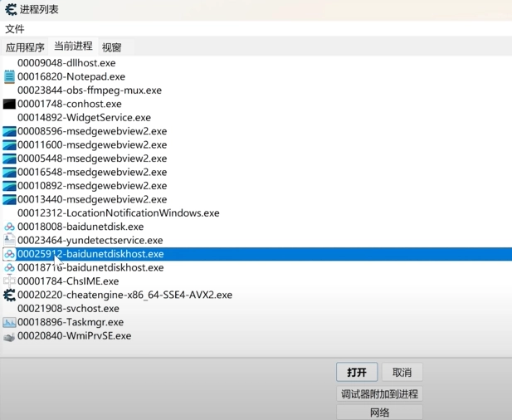Select 00012312-LocationNotificationWindows.exe in list

point(118,213)
